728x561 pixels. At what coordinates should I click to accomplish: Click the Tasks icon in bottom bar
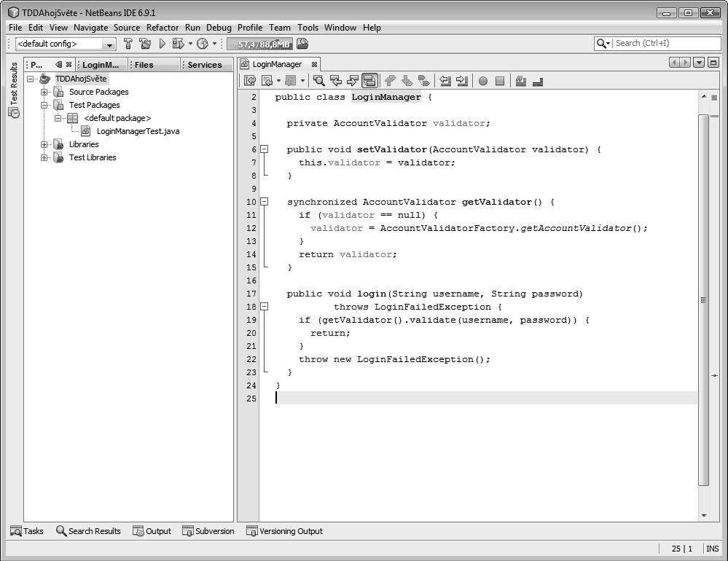coord(16,531)
